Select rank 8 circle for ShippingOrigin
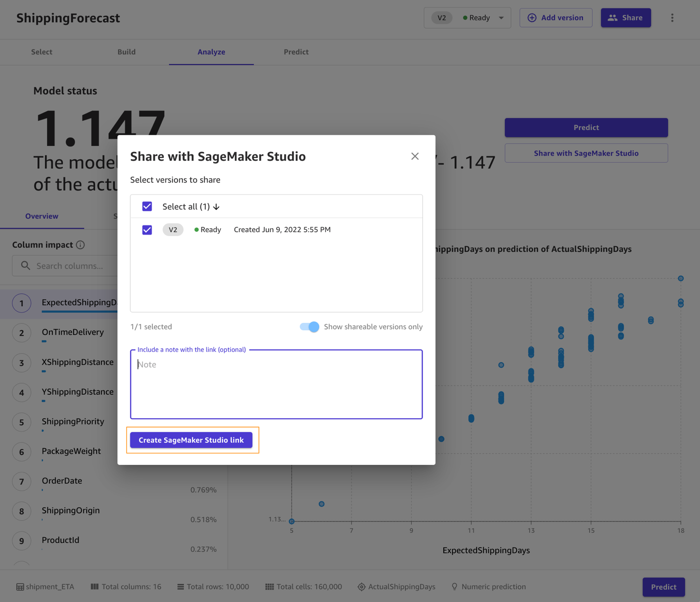 point(22,511)
